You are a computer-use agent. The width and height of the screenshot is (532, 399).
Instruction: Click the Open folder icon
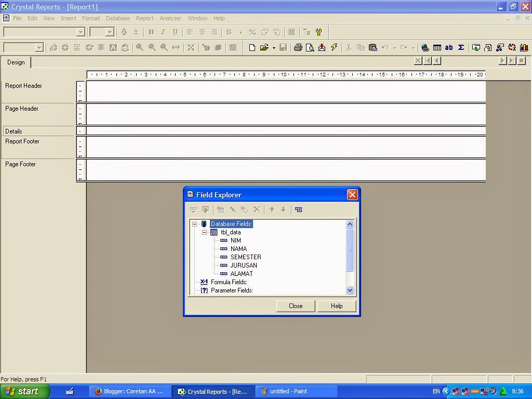(264, 47)
